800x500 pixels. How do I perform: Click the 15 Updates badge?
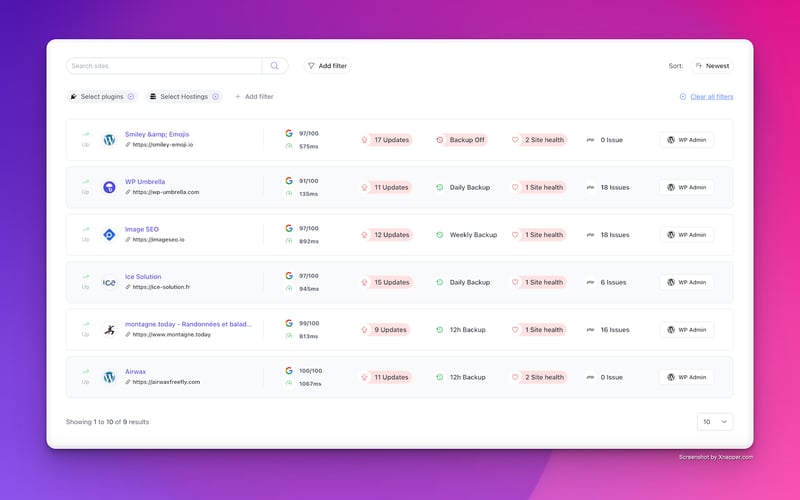(386, 282)
